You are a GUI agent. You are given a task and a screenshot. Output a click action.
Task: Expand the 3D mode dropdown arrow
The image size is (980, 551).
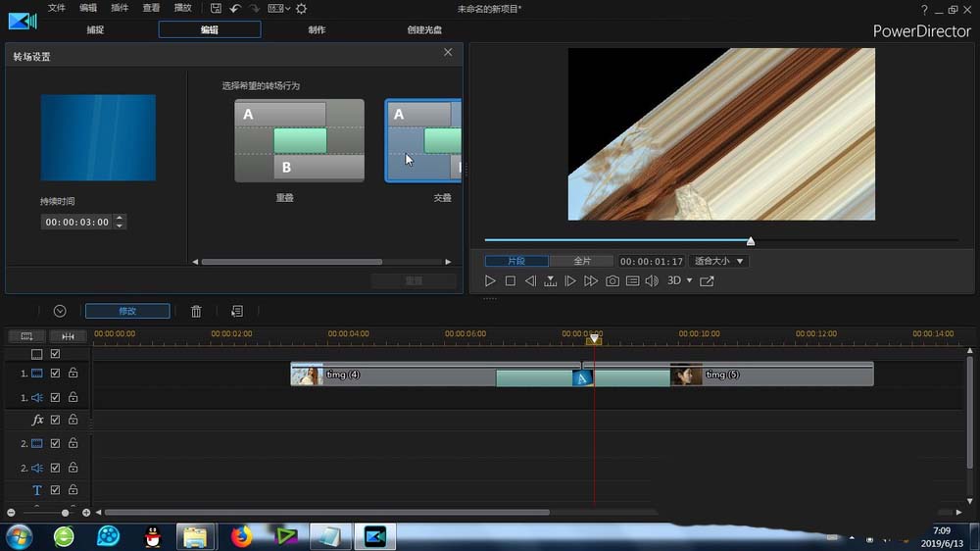click(x=689, y=281)
